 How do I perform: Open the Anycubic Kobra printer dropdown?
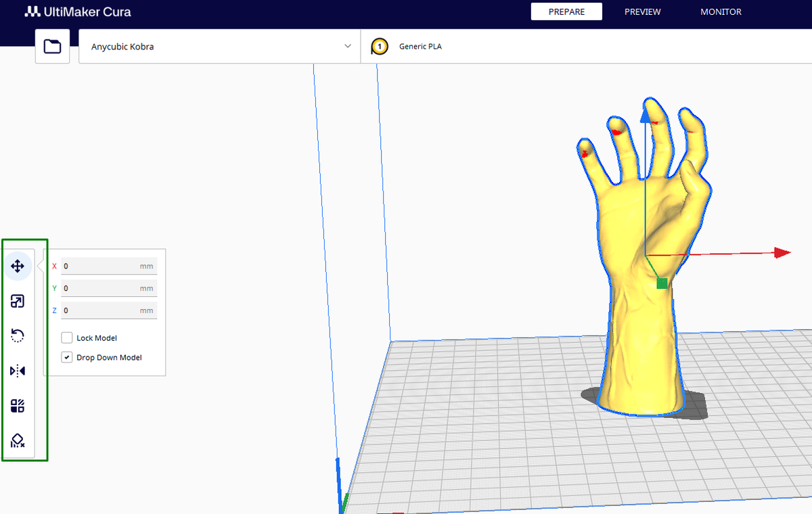point(219,46)
